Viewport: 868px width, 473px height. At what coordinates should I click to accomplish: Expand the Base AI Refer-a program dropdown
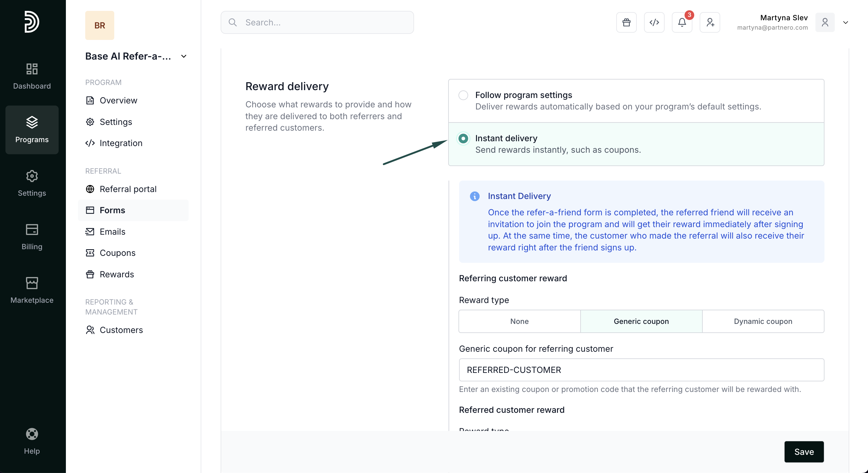(x=184, y=56)
